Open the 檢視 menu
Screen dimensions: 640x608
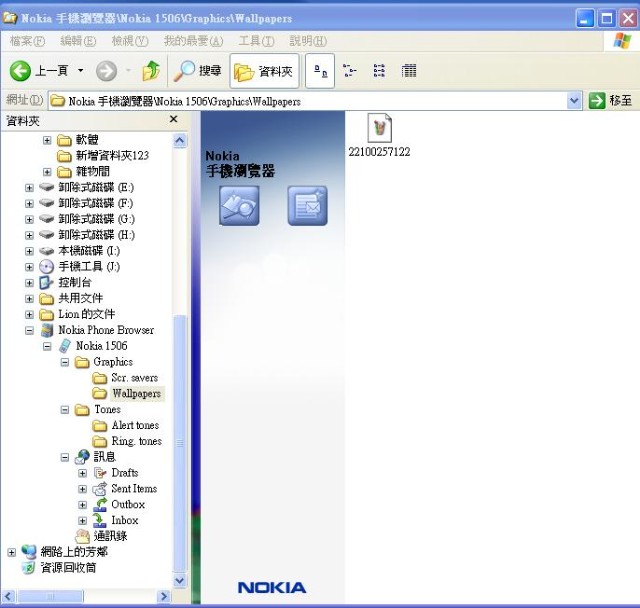tap(129, 41)
